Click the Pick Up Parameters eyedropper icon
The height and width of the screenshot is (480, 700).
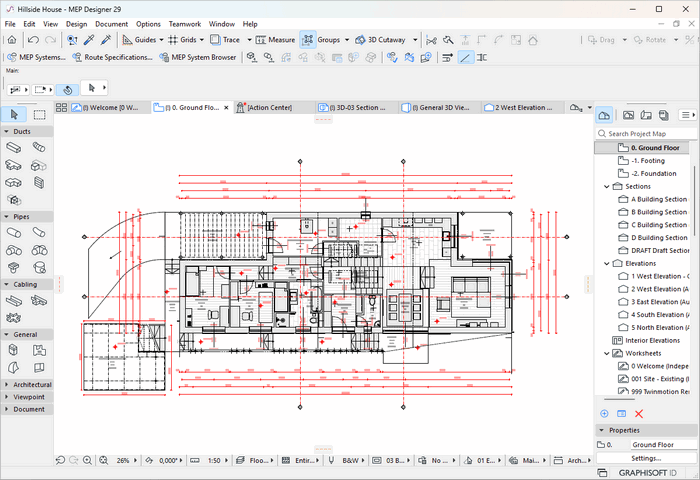(88, 40)
